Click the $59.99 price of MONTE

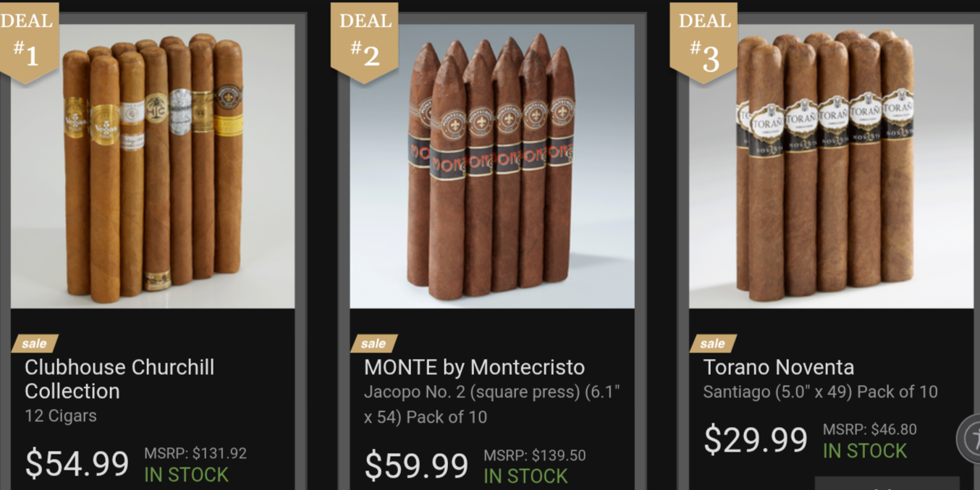pos(416,465)
